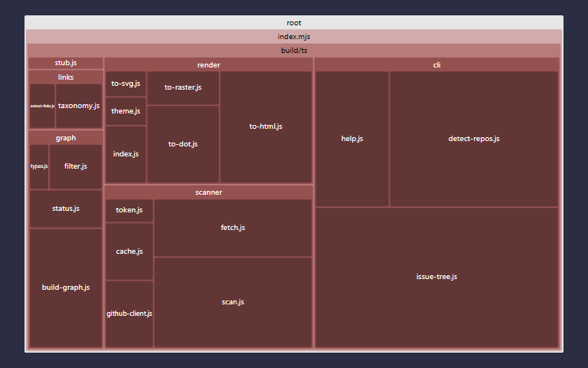This screenshot has height=368, width=588.
Task: Click the taxonomy.js cell
Action: pos(79,106)
